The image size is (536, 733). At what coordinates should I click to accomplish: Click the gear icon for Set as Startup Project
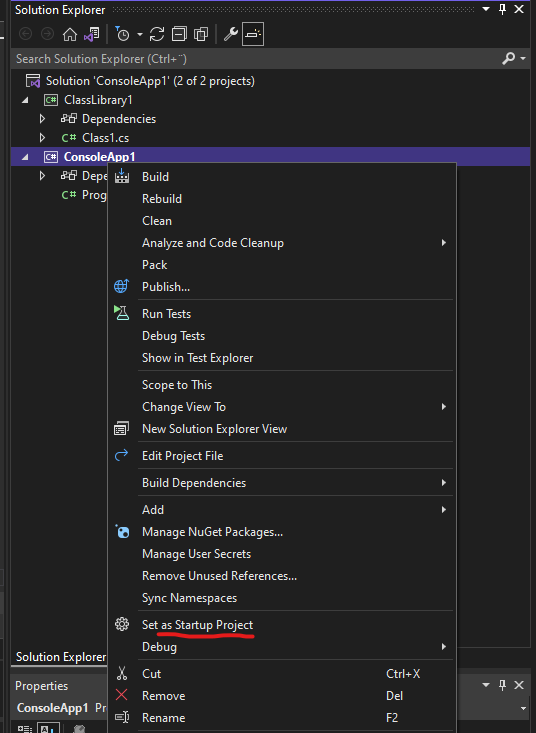pos(121,624)
